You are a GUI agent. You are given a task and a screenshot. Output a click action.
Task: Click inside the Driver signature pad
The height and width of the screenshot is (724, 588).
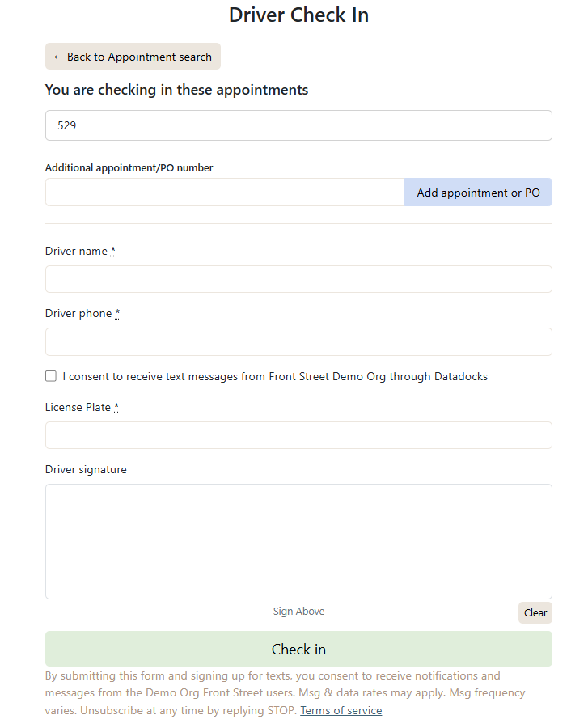click(x=298, y=541)
